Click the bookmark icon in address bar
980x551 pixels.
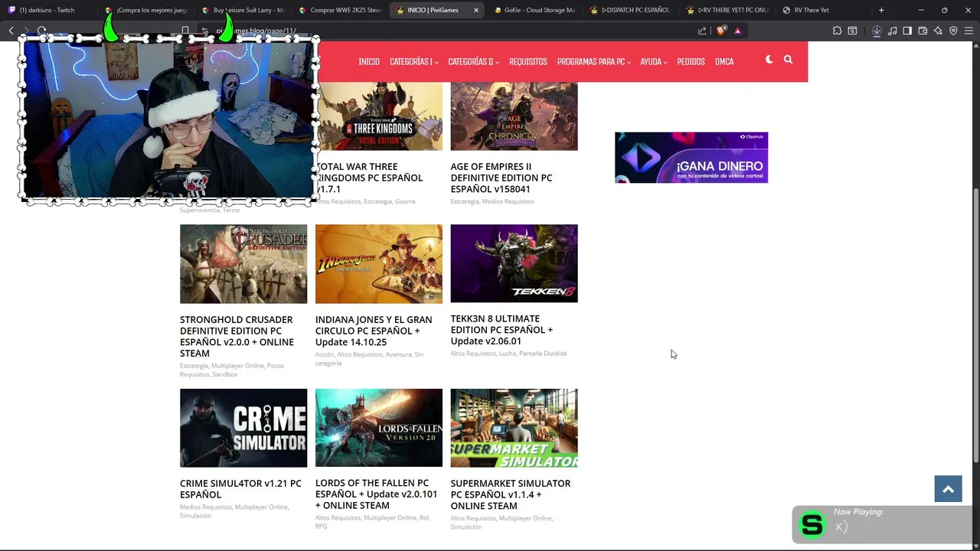tap(185, 31)
